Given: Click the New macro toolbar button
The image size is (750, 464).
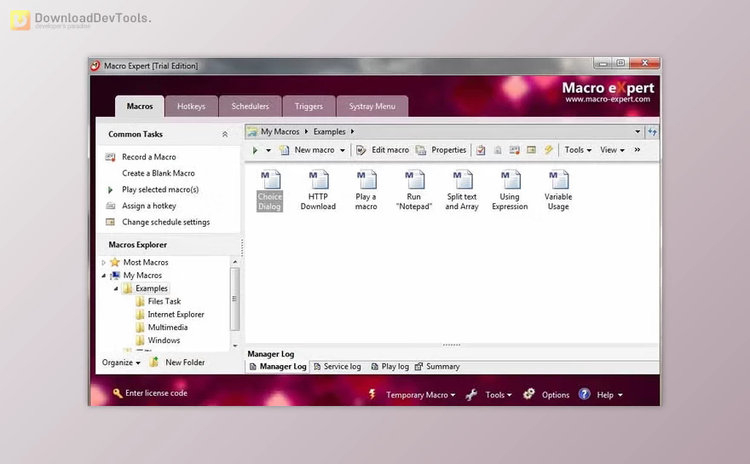Looking at the screenshot, I should point(307,150).
